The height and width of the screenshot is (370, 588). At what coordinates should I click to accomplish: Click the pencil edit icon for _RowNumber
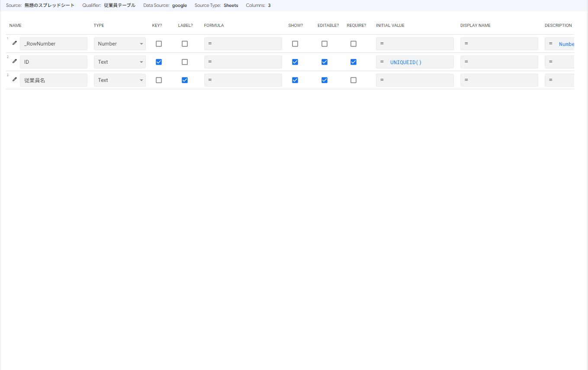click(x=15, y=43)
